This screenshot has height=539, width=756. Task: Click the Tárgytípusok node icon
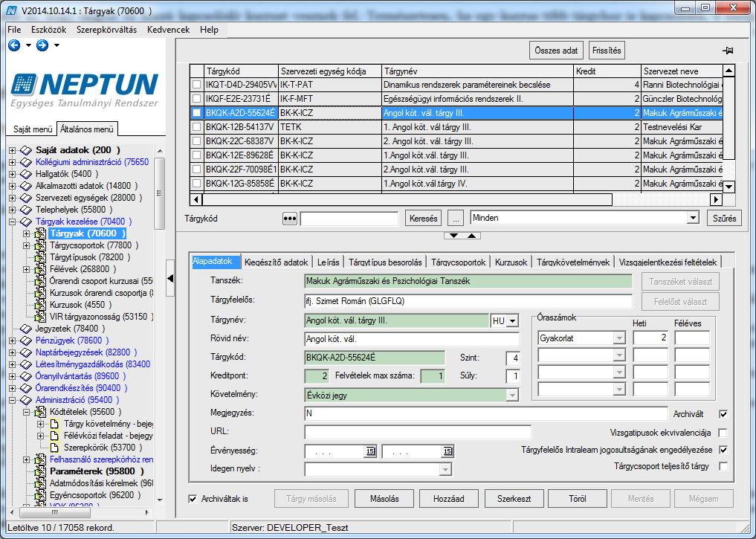coord(40,257)
